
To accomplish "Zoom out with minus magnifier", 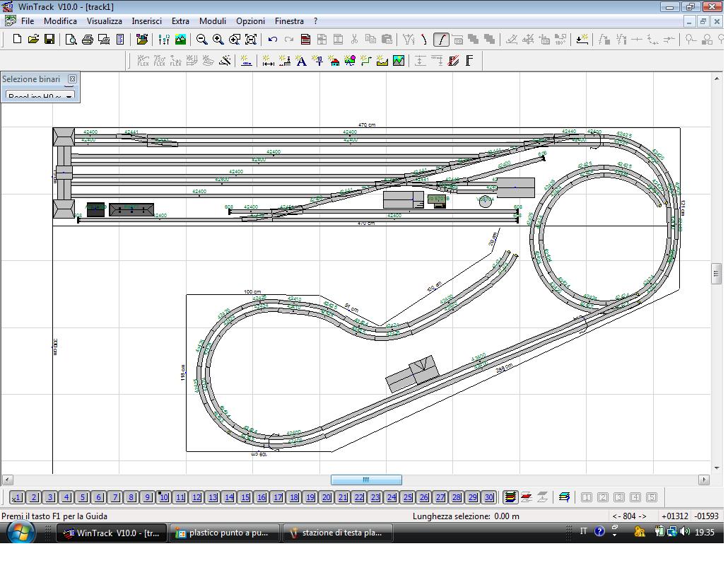I will [202, 39].
